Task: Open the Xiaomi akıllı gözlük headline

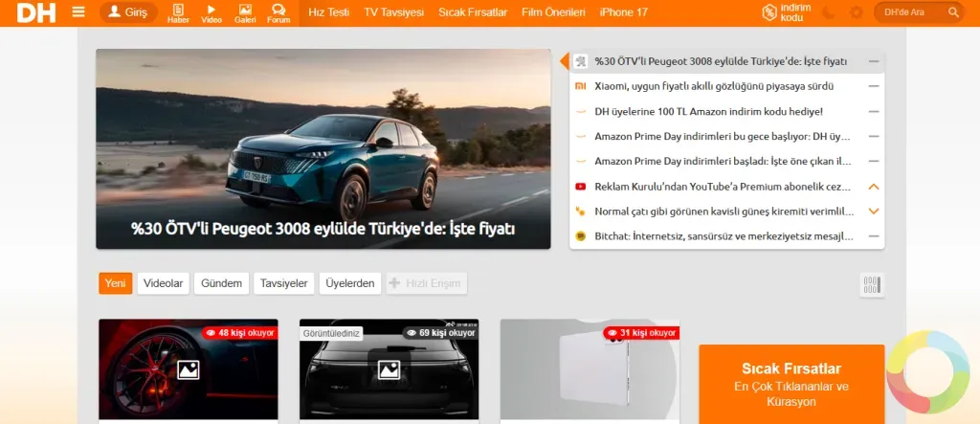Action: coord(714,86)
